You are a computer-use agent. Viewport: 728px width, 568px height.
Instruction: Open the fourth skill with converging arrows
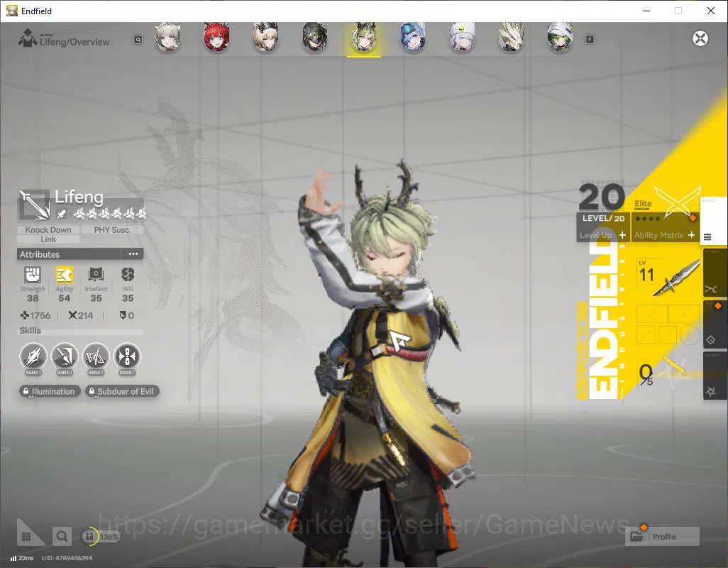127,357
